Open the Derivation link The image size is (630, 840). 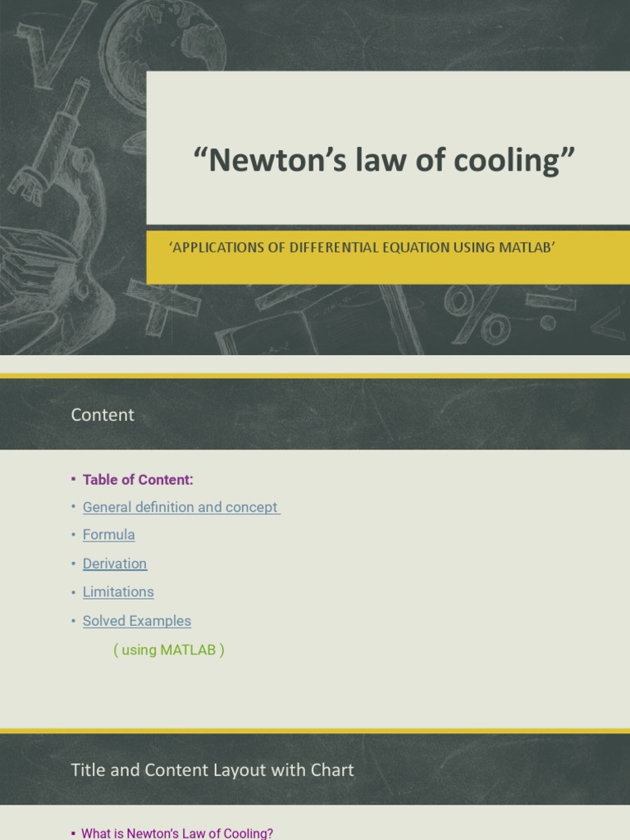115,564
